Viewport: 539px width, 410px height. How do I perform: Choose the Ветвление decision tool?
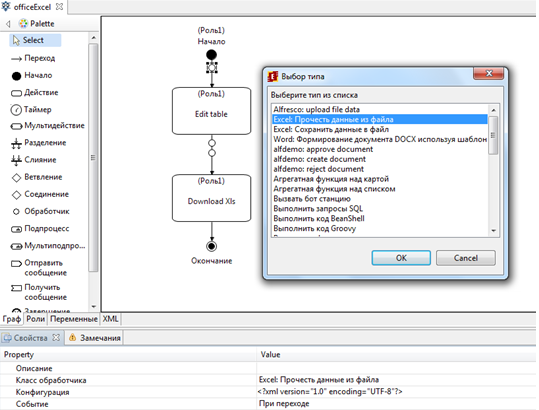[37, 177]
